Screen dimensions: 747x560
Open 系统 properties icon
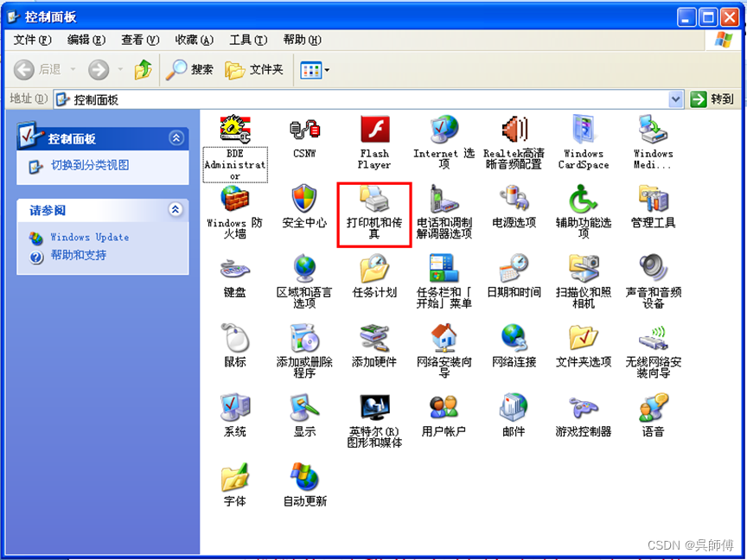point(235,408)
